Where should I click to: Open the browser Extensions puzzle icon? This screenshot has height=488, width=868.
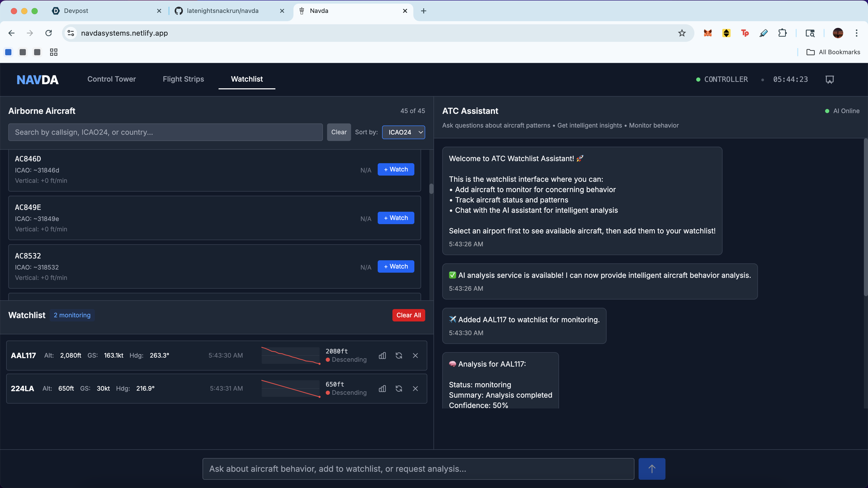[782, 33]
